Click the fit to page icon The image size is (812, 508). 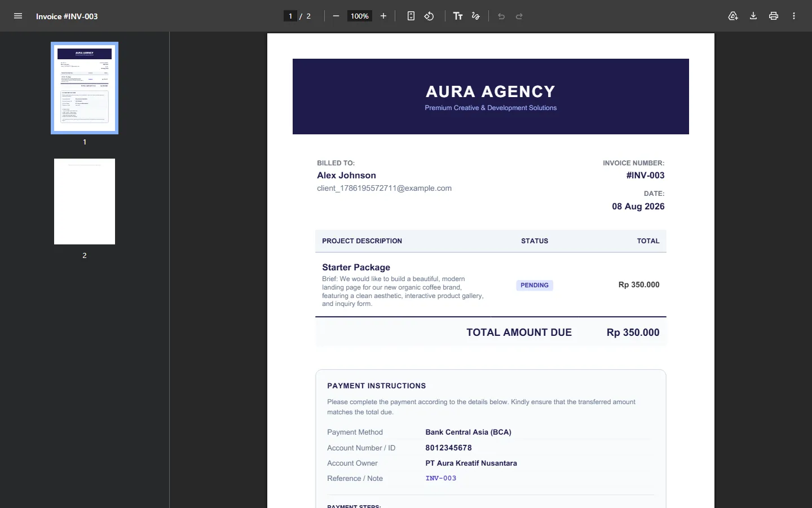411,16
